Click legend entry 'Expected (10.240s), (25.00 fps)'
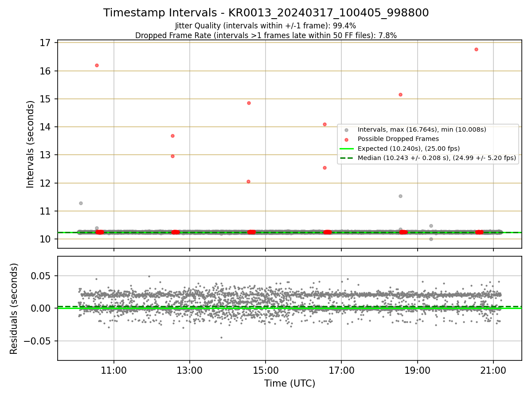The height and width of the screenshot is (399, 532). pos(409,149)
